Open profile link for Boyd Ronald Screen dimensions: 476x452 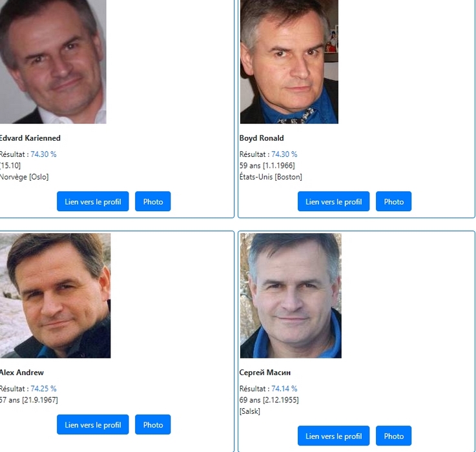tap(333, 201)
